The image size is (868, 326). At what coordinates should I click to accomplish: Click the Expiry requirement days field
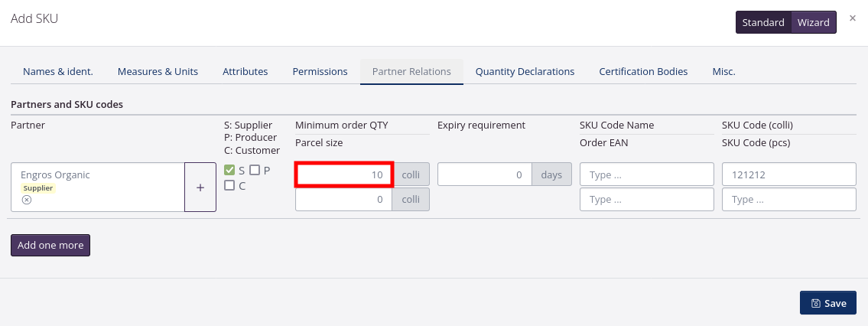pyautogui.click(x=485, y=174)
